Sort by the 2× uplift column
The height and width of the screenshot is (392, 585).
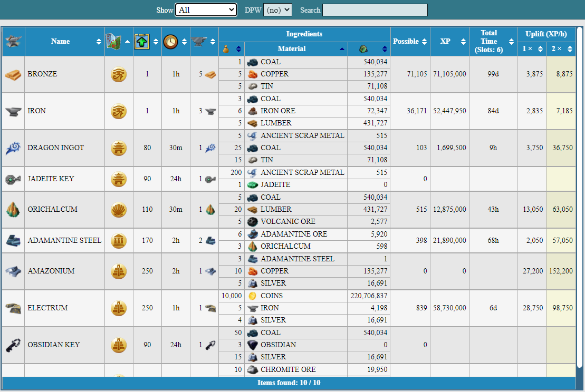tap(561, 49)
